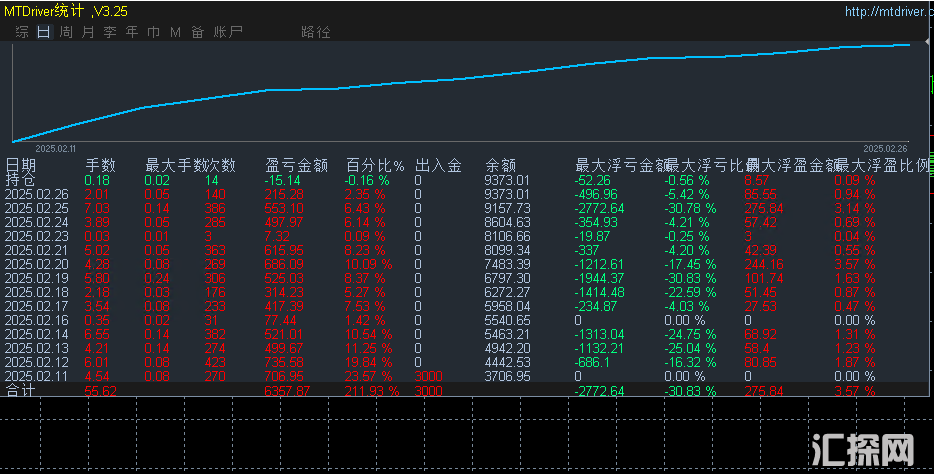Click balance value 3706.95
This screenshot has height=474, width=934.
(508, 376)
